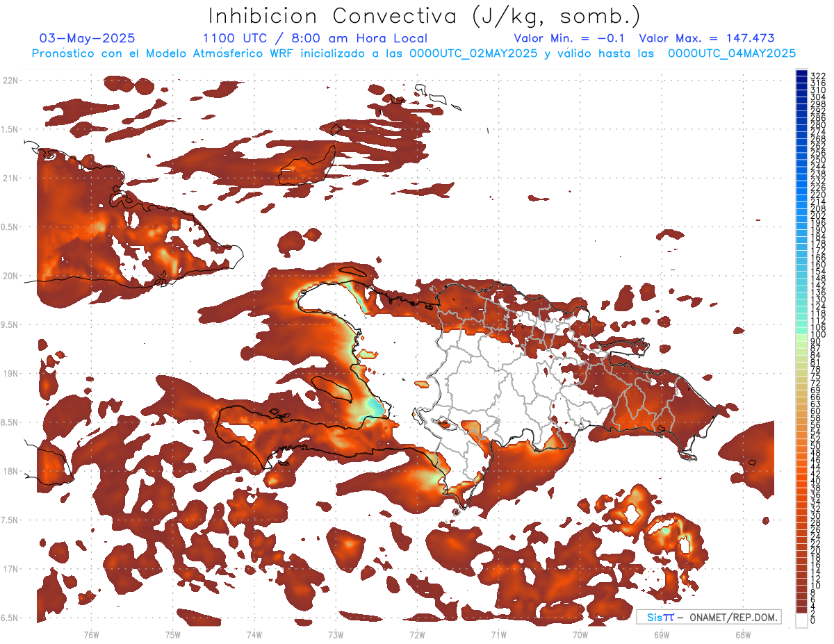Click the "0000UTC_04MAY2025" valid-until time
The height and width of the screenshot is (644, 834).
pyautogui.click(x=732, y=53)
